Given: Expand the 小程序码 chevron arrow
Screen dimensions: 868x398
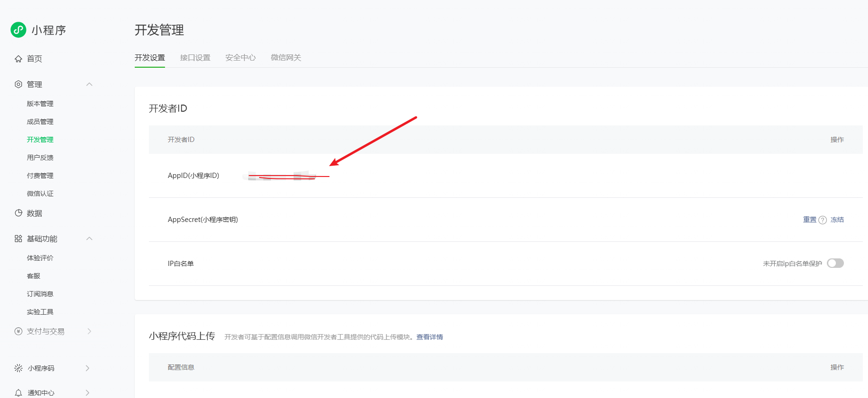Looking at the screenshot, I should [x=87, y=368].
